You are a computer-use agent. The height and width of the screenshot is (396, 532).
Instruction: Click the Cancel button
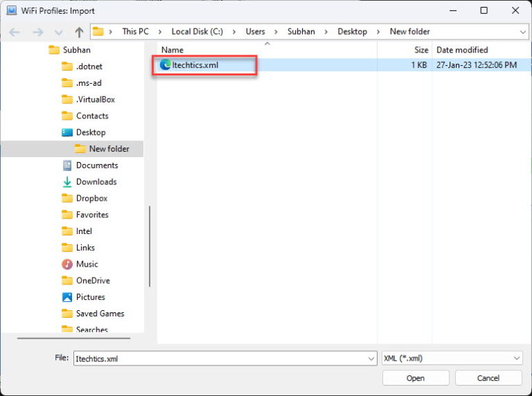coord(488,378)
